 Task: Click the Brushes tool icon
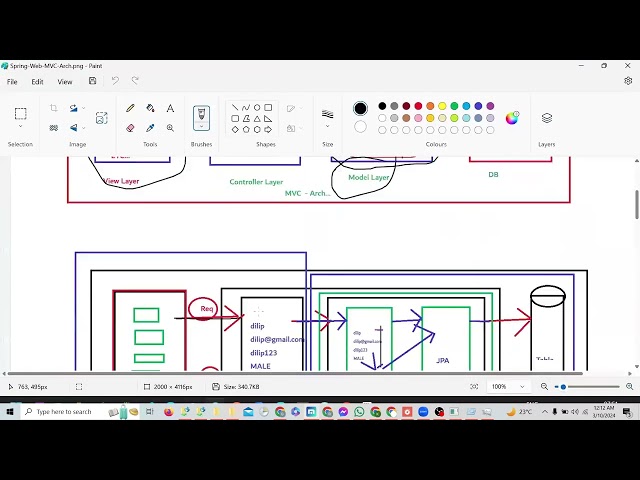[201, 114]
